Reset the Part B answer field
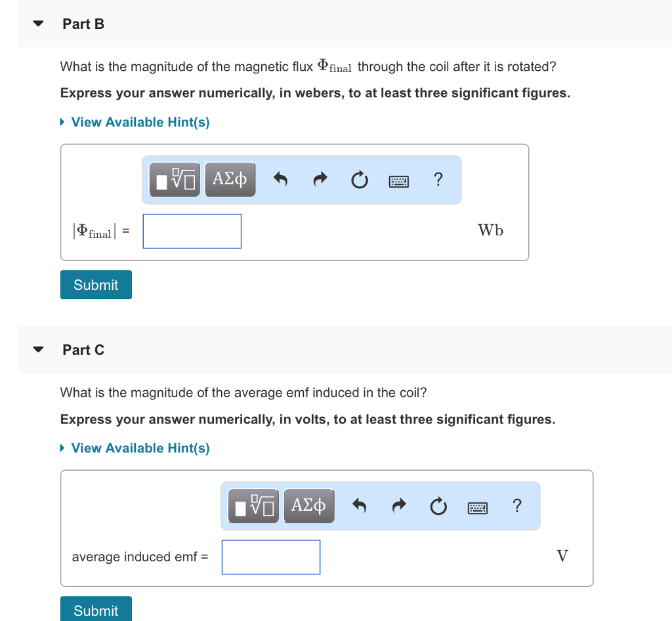672x621 pixels. (x=359, y=178)
